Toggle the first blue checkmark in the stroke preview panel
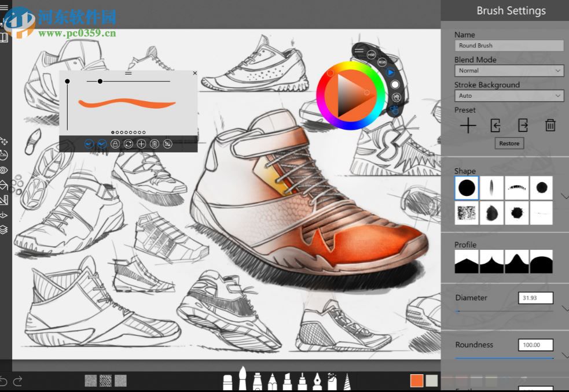The width and height of the screenshot is (569, 392). (89, 143)
